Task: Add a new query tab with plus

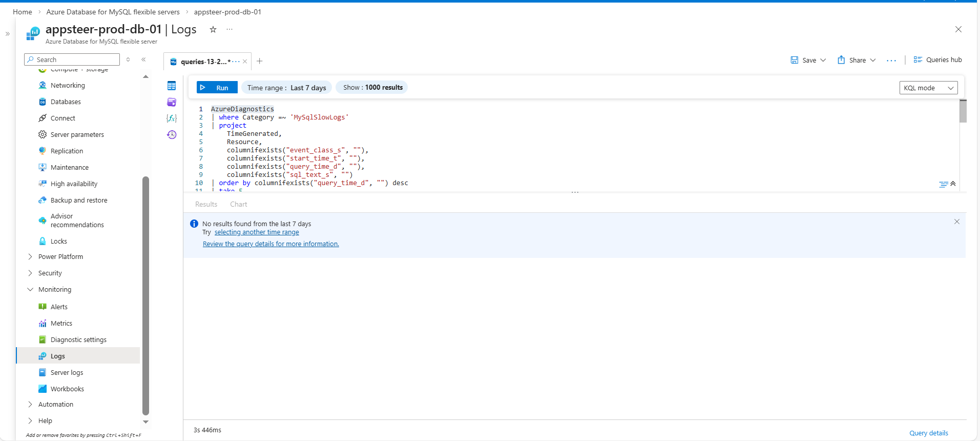Action: (260, 61)
